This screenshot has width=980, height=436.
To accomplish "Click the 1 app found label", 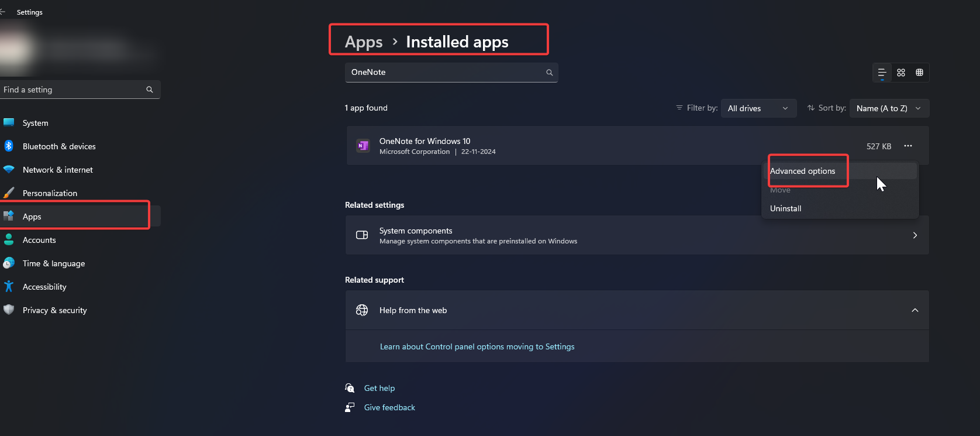I will click(366, 108).
